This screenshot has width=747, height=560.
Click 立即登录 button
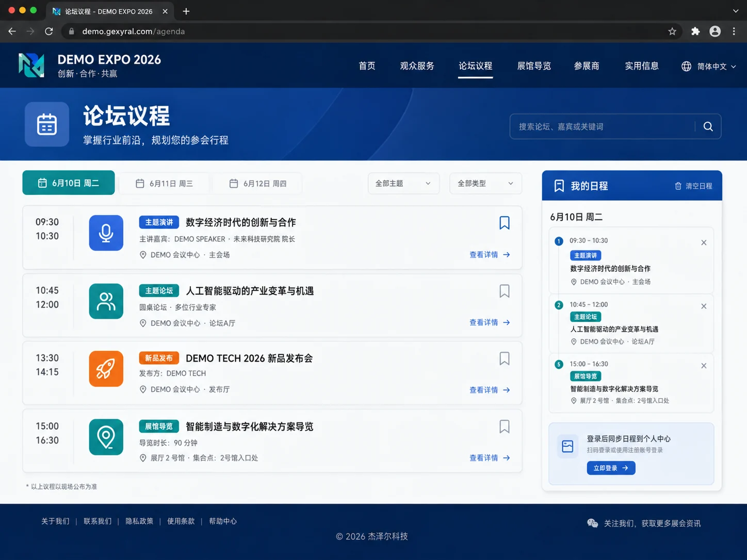(611, 468)
